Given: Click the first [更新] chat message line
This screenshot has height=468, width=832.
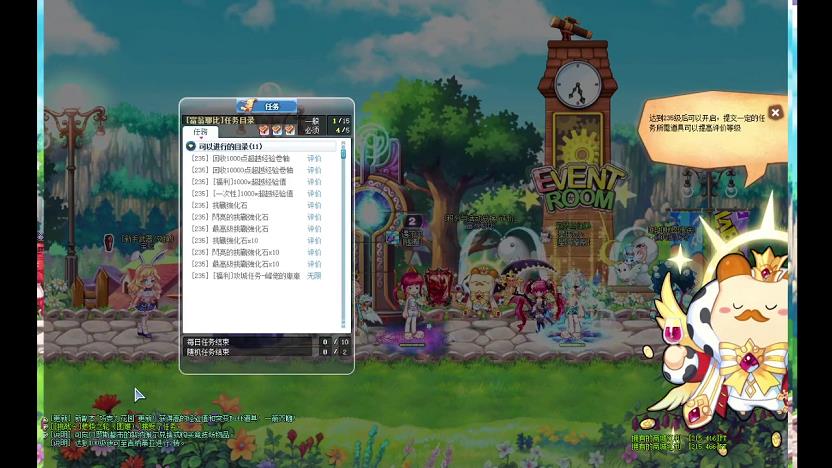Looking at the screenshot, I should pos(171,419).
